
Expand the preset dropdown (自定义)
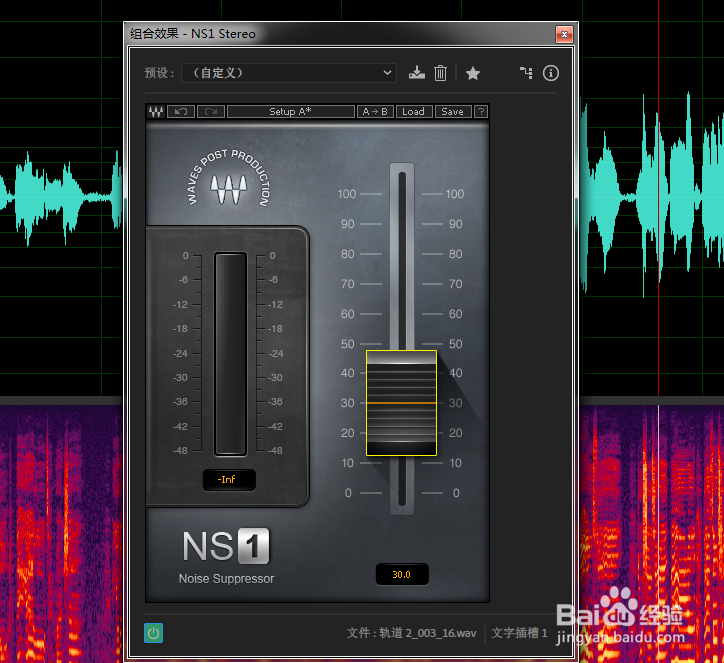289,73
